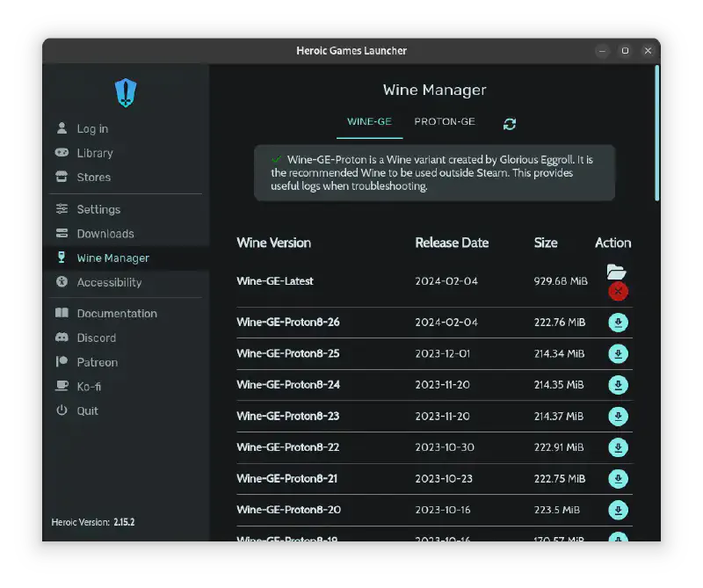Download Wine-GE-Proton8-26
The width and height of the screenshot is (703, 588).
pyautogui.click(x=619, y=323)
